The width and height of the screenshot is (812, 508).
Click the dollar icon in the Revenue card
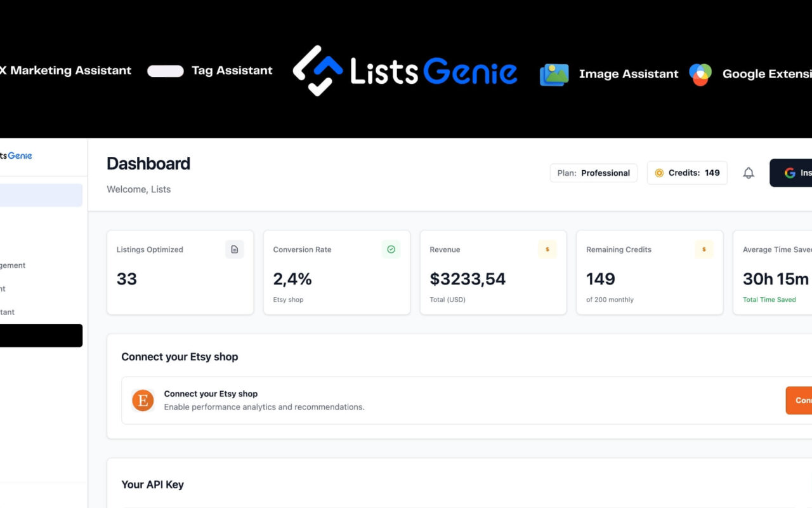point(547,250)
